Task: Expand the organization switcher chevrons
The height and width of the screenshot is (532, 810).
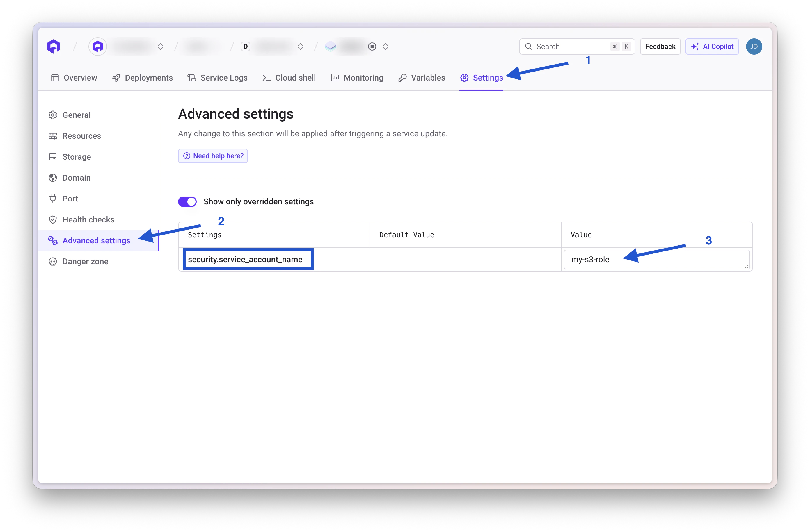Action: (161, 46)
